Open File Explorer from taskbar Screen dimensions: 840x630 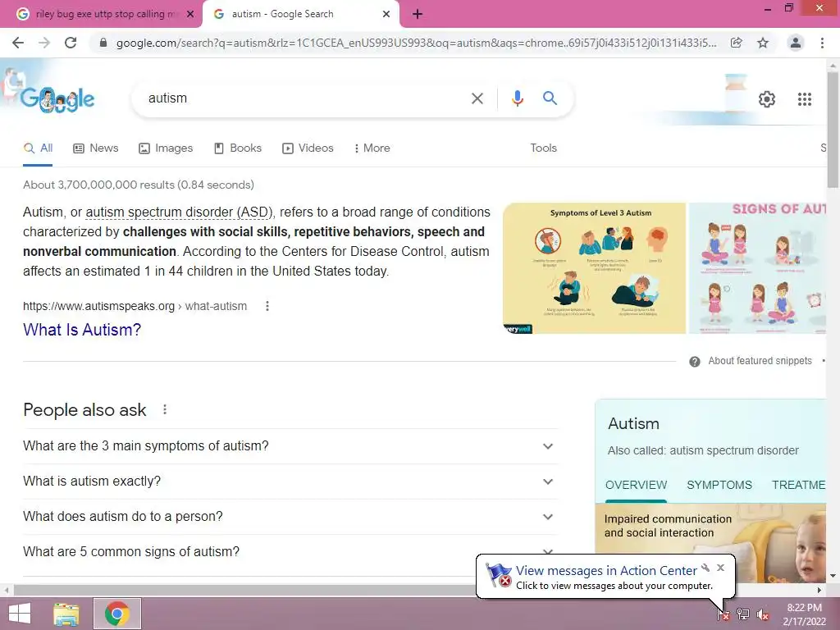[x=66, y=614]
